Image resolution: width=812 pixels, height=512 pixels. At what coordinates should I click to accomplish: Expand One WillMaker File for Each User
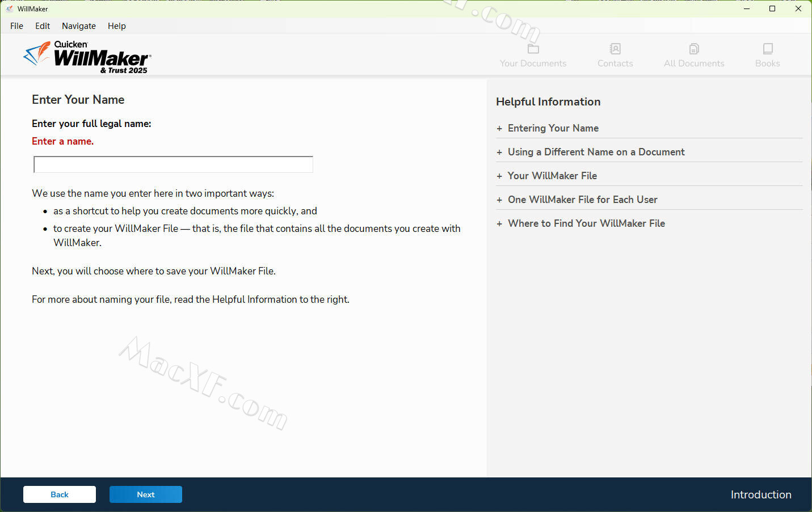pyautogui.click(x=582, y=200)
